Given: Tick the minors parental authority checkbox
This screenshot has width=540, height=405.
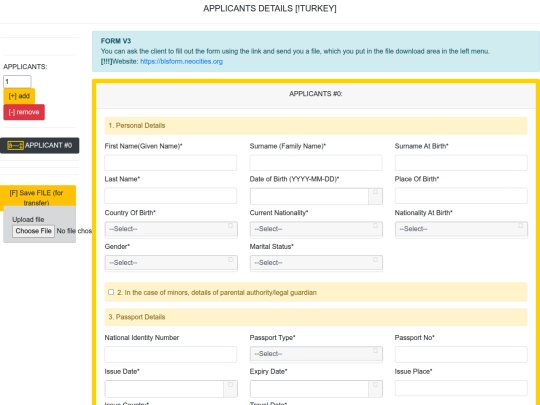Looking at the screenshot, I should click(111, 292).
